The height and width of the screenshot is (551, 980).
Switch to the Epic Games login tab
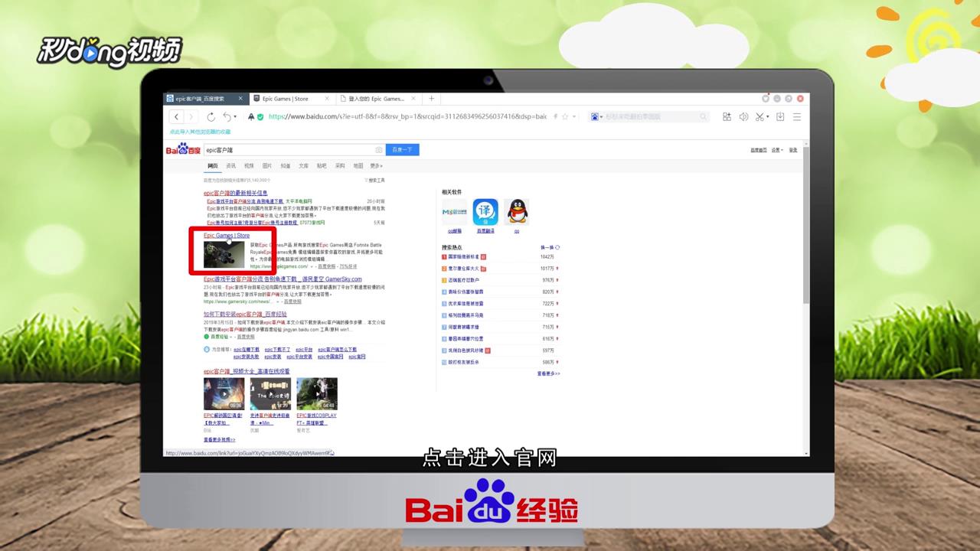click(380, 99)
